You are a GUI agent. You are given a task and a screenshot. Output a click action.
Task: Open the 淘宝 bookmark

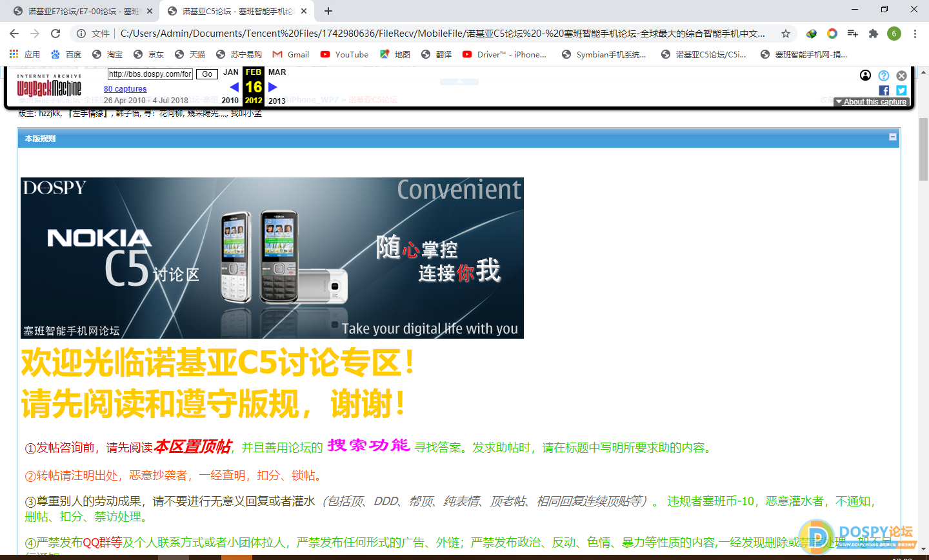[107, 54]
